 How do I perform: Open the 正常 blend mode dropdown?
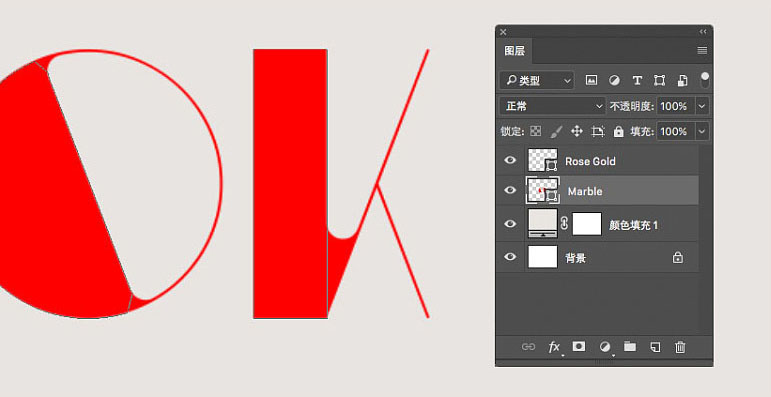pos(553,106)
